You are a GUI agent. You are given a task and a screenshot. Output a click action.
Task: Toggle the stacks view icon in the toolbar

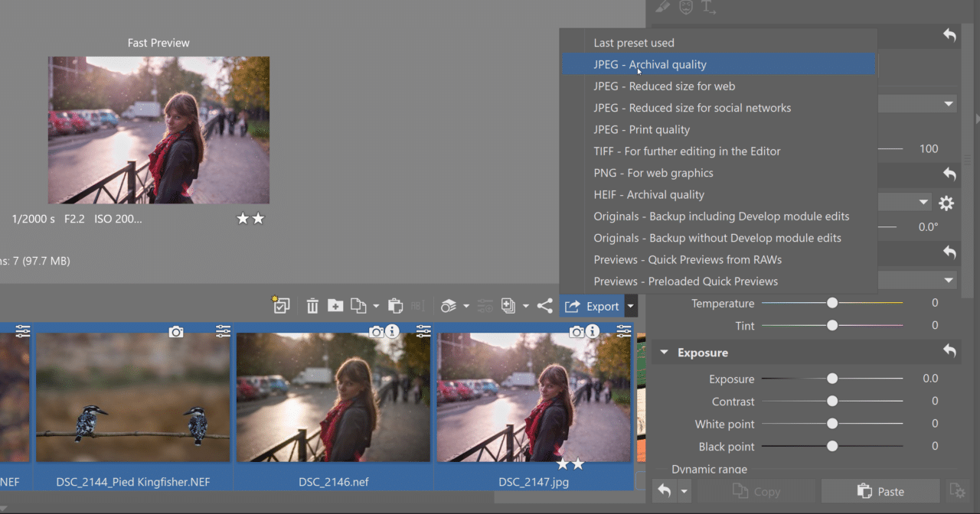pyautogui.click(x=449, y=305)
